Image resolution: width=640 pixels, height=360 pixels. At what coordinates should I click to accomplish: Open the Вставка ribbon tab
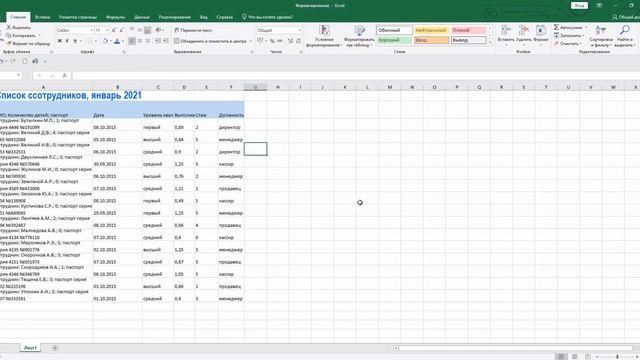pyautogui.click(x=42, y=17)
